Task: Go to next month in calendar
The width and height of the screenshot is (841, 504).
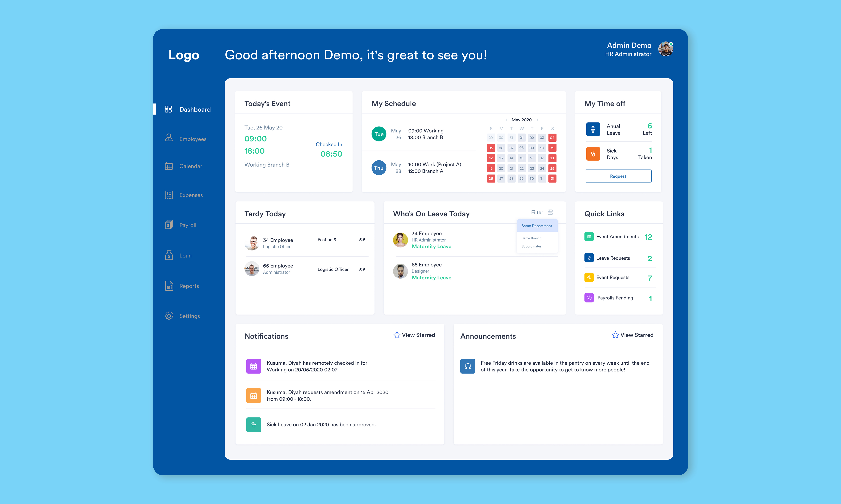Action: [x=537, y=120]
